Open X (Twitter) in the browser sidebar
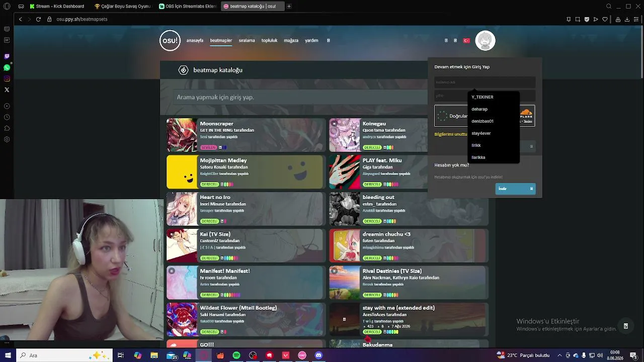This screenshot has height=362, width=644. click(7, 89)
